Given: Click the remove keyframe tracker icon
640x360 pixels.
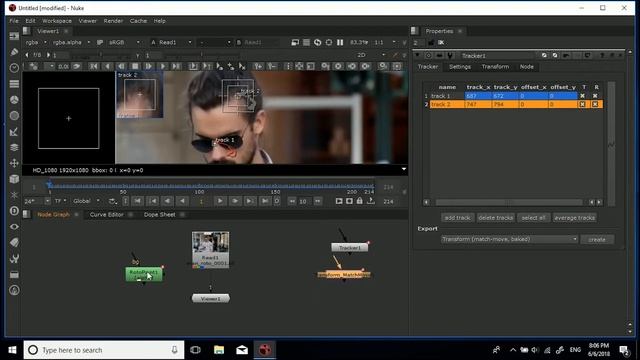Looking at the screenshot, I should [x=271, y=66].
